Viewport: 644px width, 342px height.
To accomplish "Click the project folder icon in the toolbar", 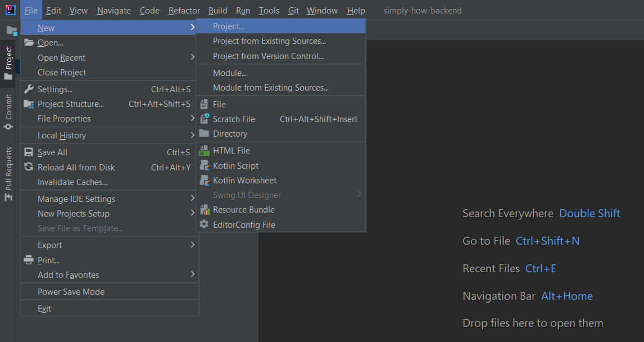I will (x=12, y=31).
